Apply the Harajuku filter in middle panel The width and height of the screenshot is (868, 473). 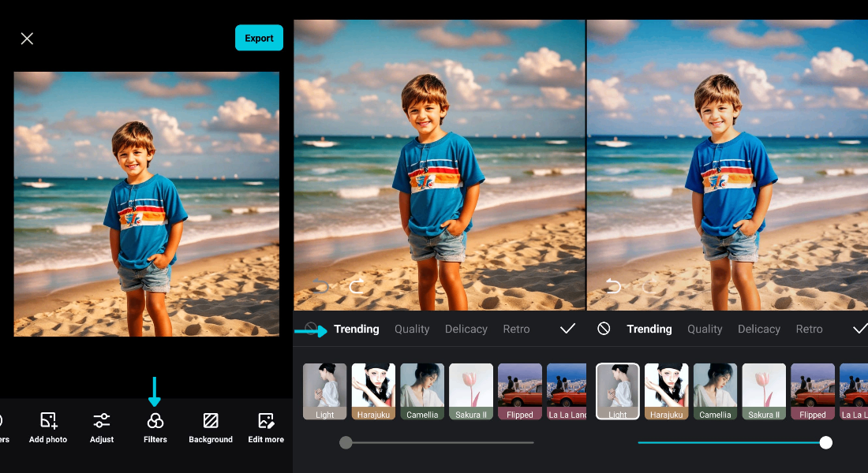click(374, 391)
